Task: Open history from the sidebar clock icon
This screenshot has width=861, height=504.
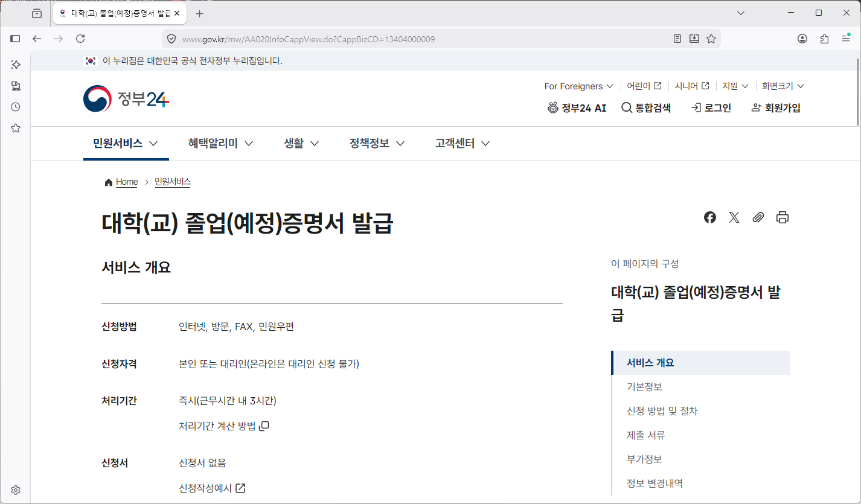Action: (x=16, y=107)
